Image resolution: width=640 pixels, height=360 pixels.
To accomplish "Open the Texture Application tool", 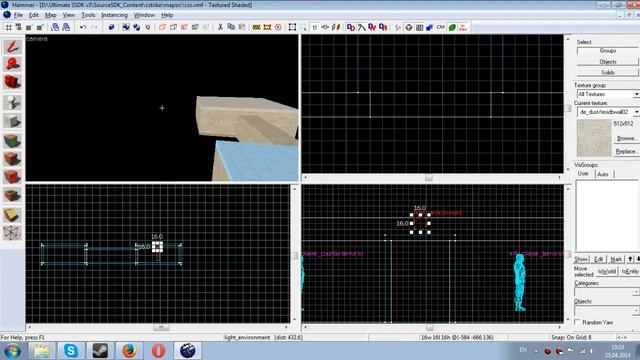I will tap(12, 141).
